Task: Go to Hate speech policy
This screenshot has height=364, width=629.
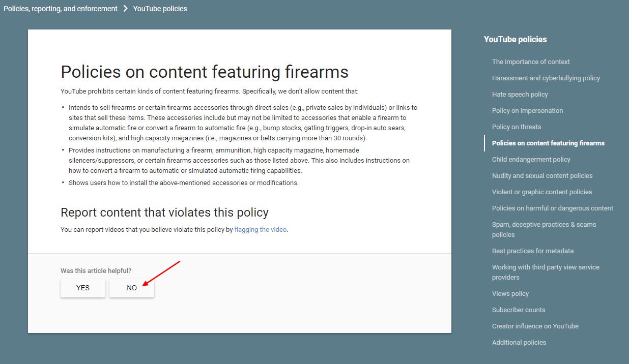Action: coord(520,95)
